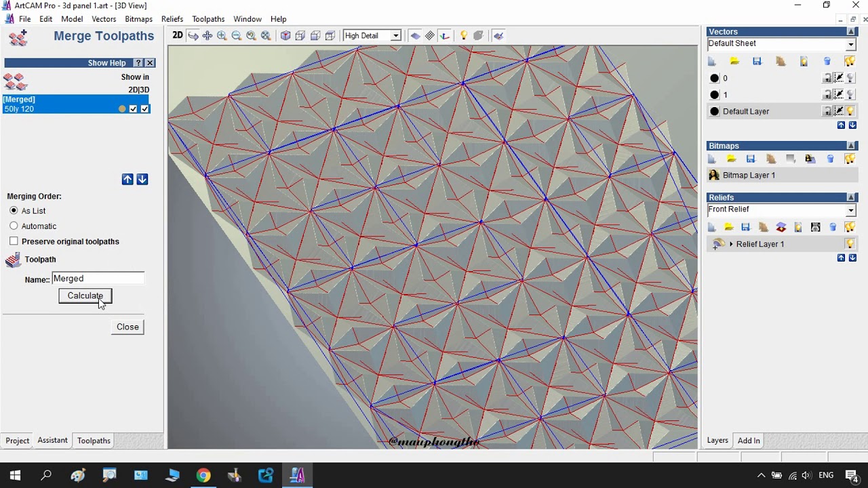This screenshot has height=488, width=868.
Task: Toggle the origin axes icon
Action: tap(444, 35)
